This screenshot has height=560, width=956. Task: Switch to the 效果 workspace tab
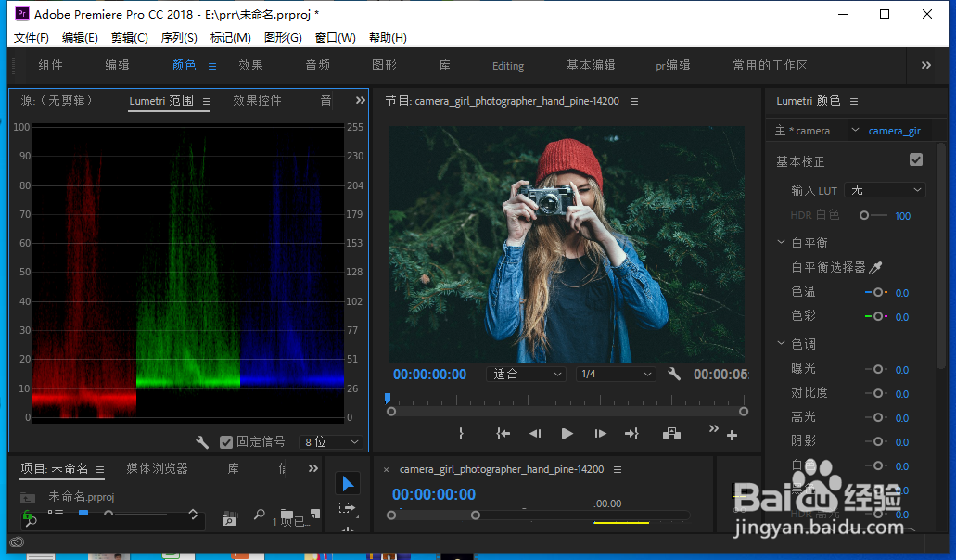[250, 65]
